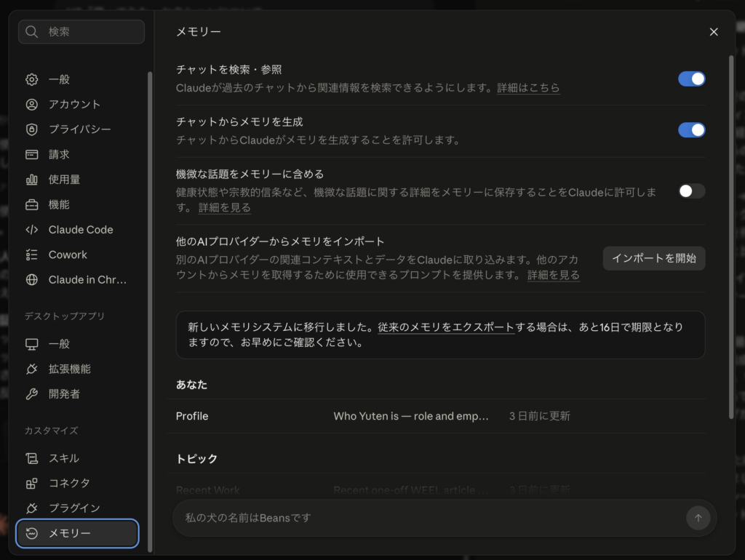The image size is (745, 560).
Task: Click the sidebar vertical scrollbar
Action: (x=150, y=311)
